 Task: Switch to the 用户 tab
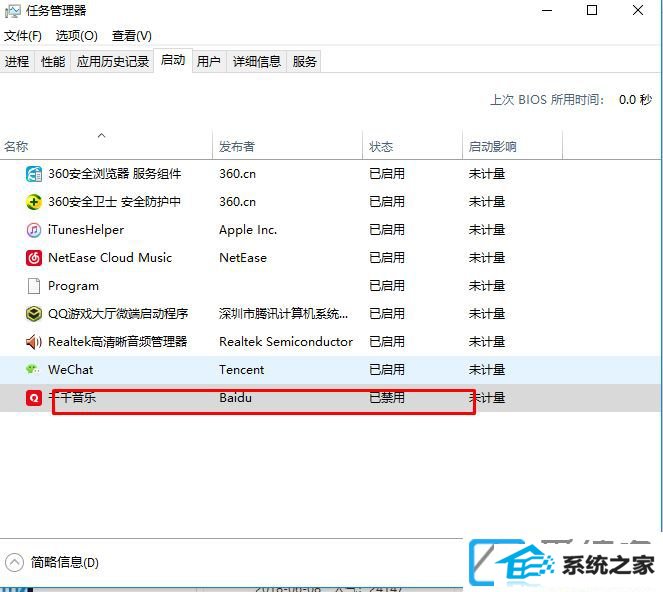209,62
